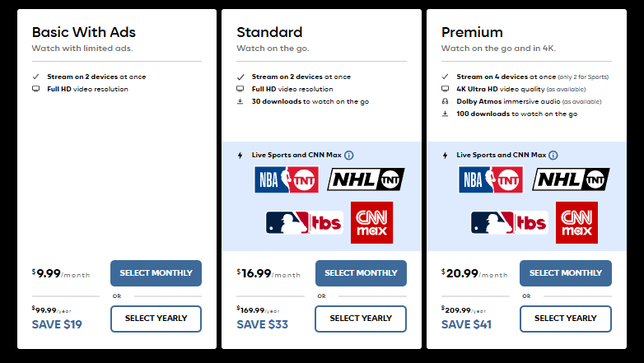
Task: Click the NBA on TNT logo in Standard plan
Action: pyautogui.click(x=286, y=179)
